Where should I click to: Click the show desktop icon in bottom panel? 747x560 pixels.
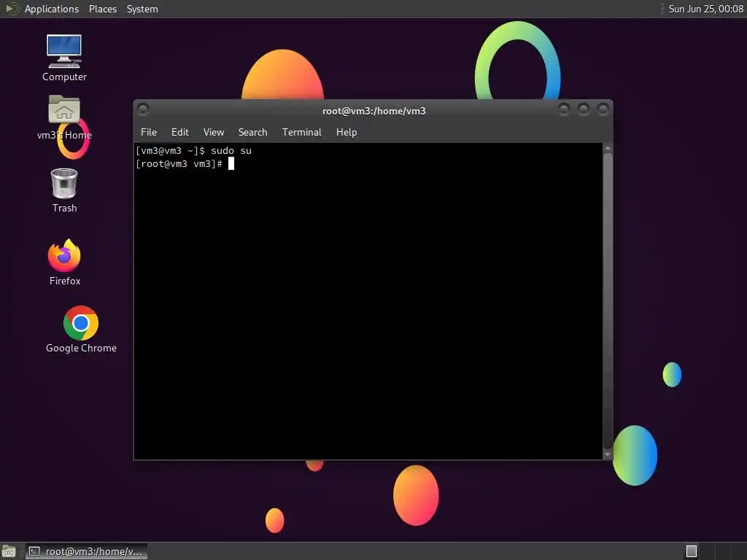[x=9, y=551]
